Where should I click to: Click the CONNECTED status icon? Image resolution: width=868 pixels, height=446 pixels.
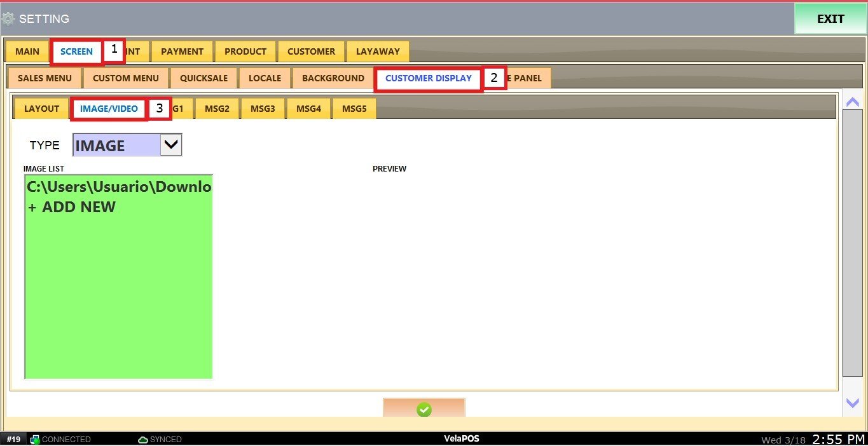click(35, 440)
